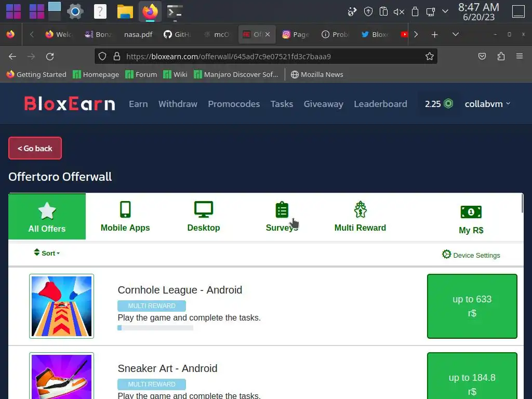Click the 2.25 balance coin indicator
Screen dimensions: 532x399
point(438,104)
